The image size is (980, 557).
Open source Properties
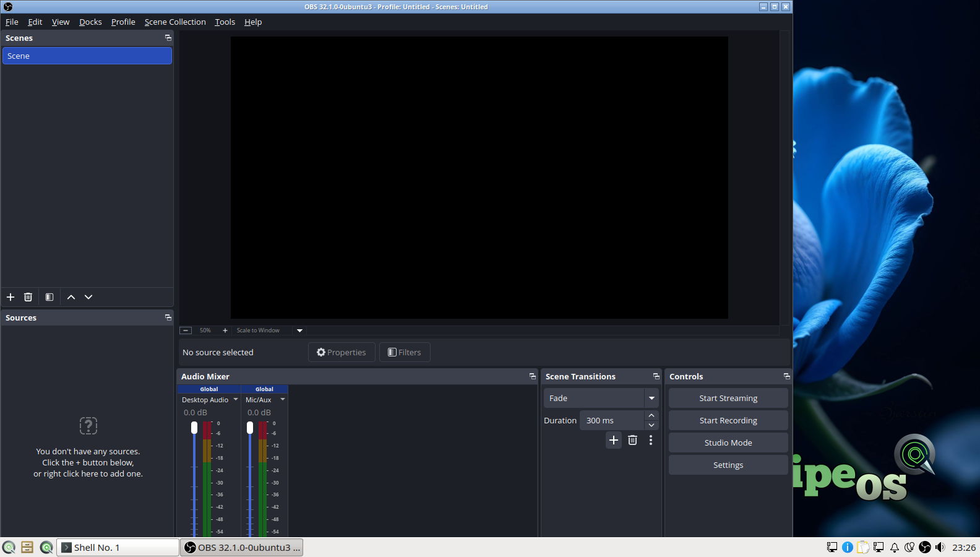[x=342, y=352]
